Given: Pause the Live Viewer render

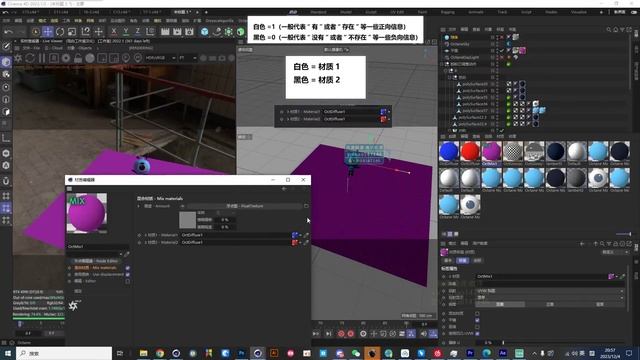Looking at the screenshot, I should click(42, 58).
